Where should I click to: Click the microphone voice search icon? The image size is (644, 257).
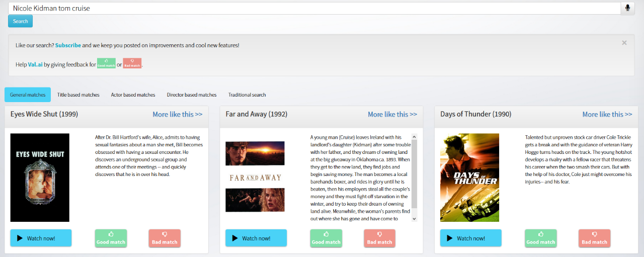pyautogui.click(x=627, y=9)
